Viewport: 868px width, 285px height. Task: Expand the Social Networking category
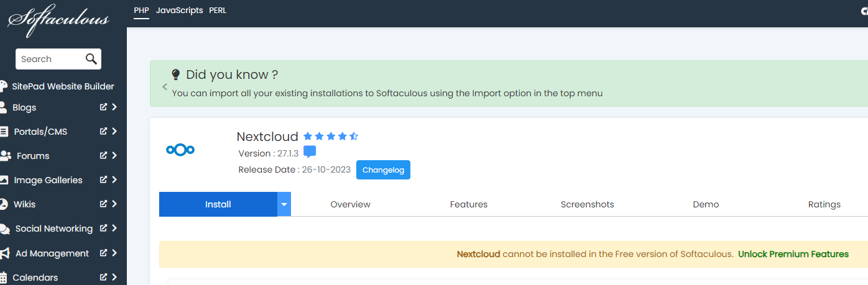[x=114, y=228]
